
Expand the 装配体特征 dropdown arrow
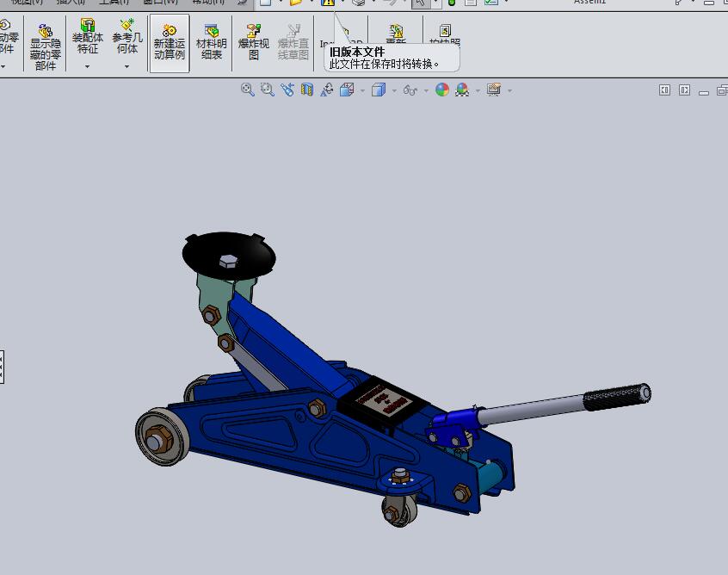click(x=87, y=66)
